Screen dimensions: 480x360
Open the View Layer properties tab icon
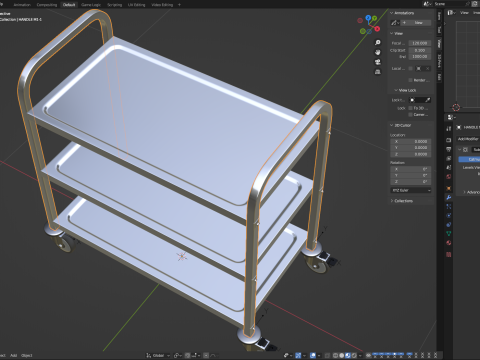click(x=449, y=158)
